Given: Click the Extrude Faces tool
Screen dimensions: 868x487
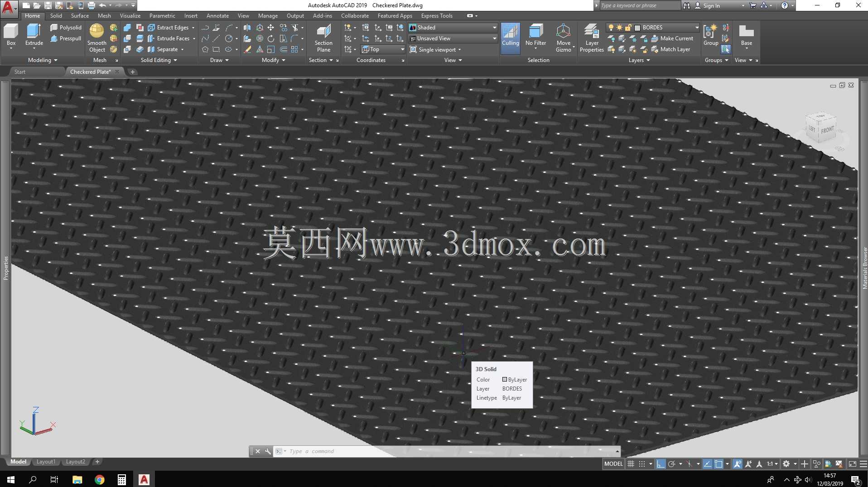Looking at the screenshot, I should click(x=171, y=38).
